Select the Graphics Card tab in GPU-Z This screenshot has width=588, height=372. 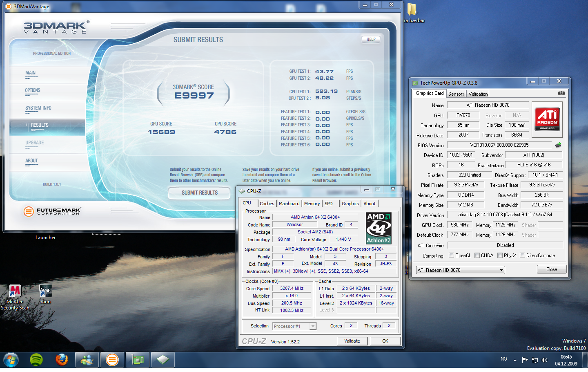pos(430,93)
